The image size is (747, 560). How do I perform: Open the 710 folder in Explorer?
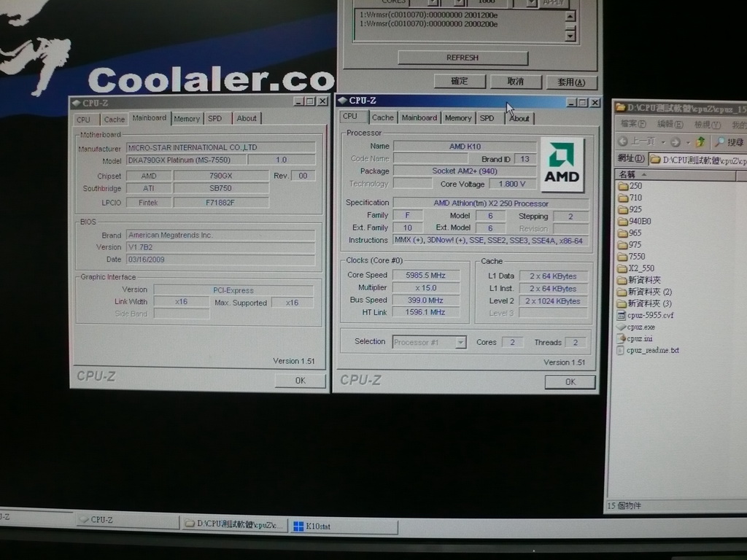click(x=630, y=198)
